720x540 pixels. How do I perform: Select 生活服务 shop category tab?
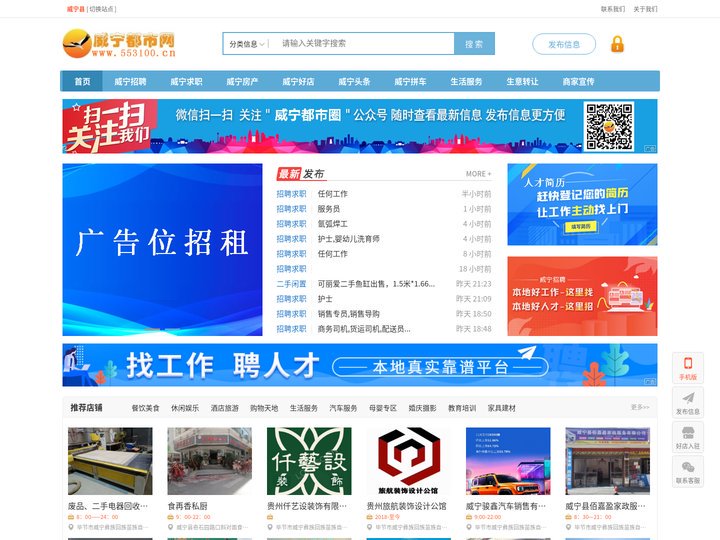click(x=304, y=408)
